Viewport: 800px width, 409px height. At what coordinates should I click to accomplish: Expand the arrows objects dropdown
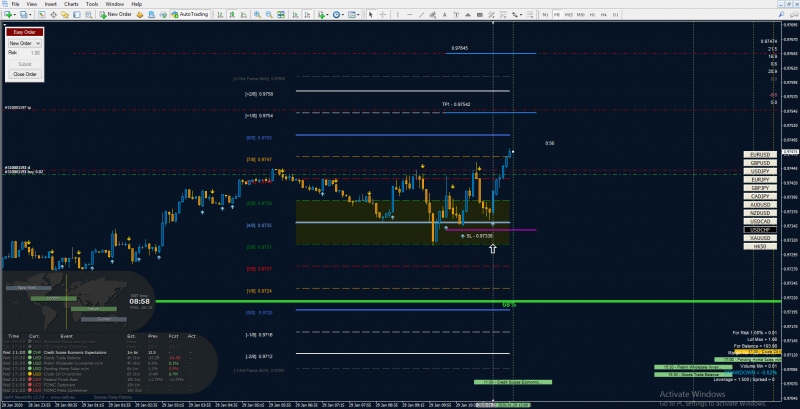pyautogui.click(x=521, y=15)
